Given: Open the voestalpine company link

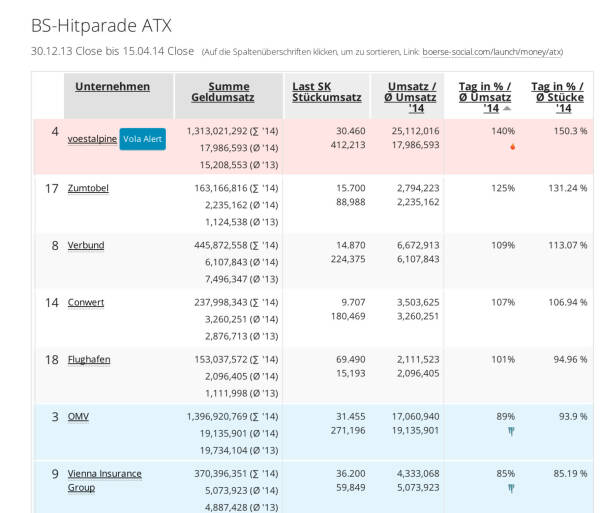Looking at the screenshot, I should pyautogui.click(x=92, y=139).
